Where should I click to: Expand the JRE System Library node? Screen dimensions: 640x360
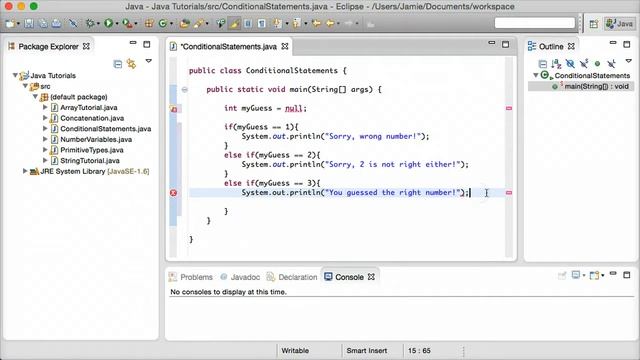pyautogui.click(x=25, y=171)
